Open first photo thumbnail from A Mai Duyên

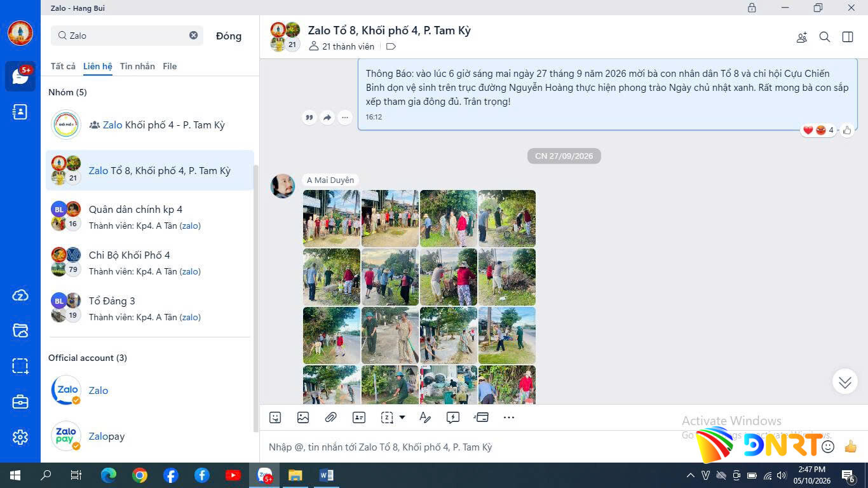coord(331,219)
